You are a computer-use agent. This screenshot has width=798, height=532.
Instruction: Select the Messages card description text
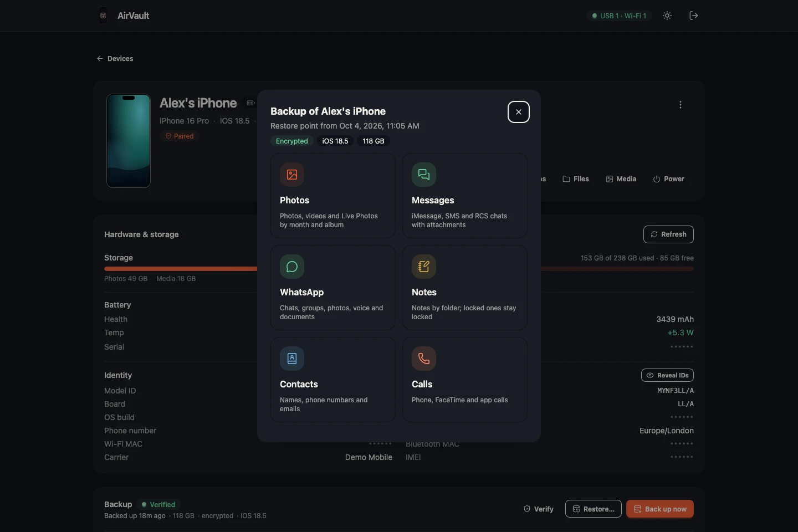pyautogui.click(x=459, y=221)
